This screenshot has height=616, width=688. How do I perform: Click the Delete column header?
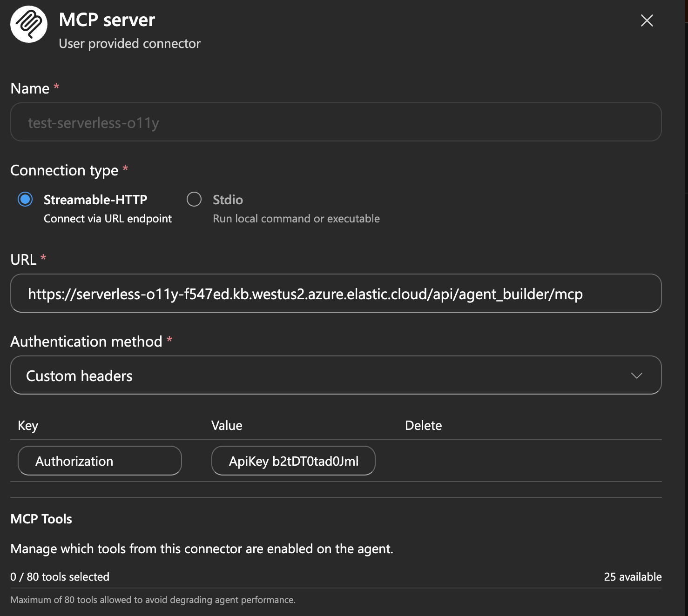(423, 426)
